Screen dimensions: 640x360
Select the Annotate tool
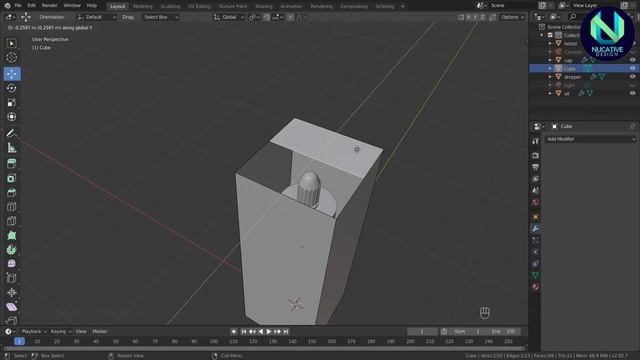coord(11,133)
